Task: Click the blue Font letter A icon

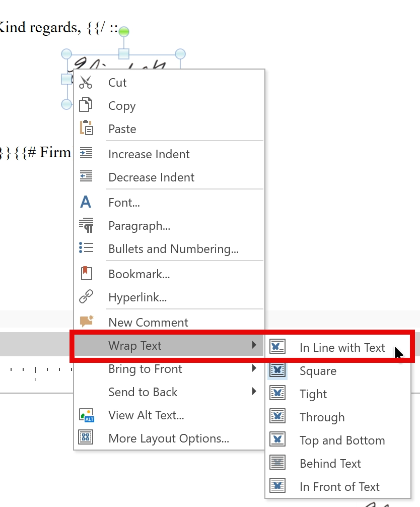Action: point(86,202)
